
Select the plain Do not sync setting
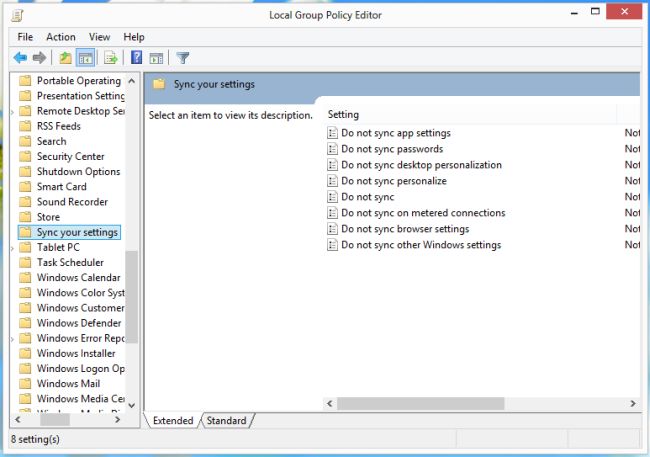coord(367,197)
